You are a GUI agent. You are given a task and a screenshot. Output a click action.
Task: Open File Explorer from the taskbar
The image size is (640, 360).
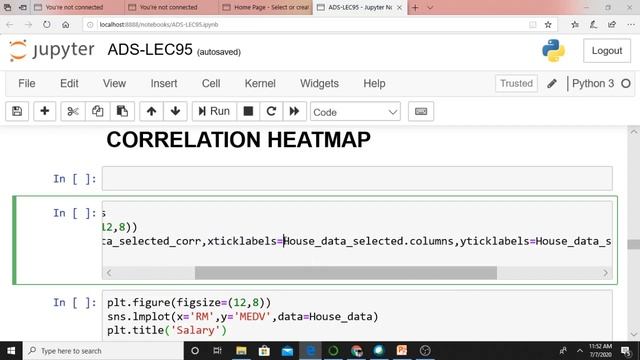point(241,351)
